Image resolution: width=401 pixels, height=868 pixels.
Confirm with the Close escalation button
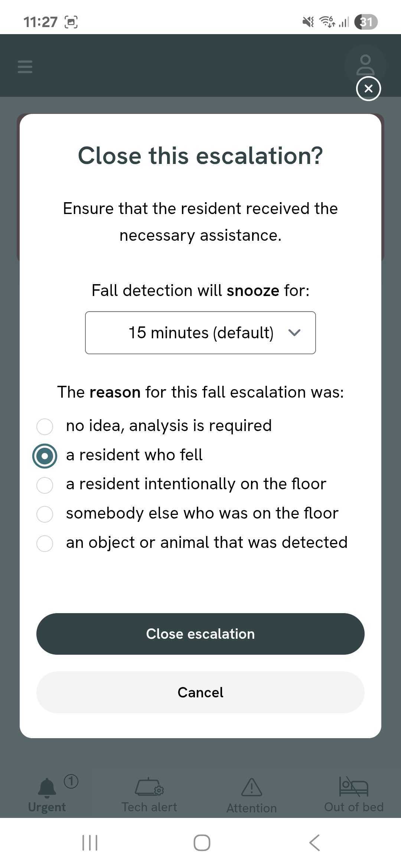[x=200, y=634]
